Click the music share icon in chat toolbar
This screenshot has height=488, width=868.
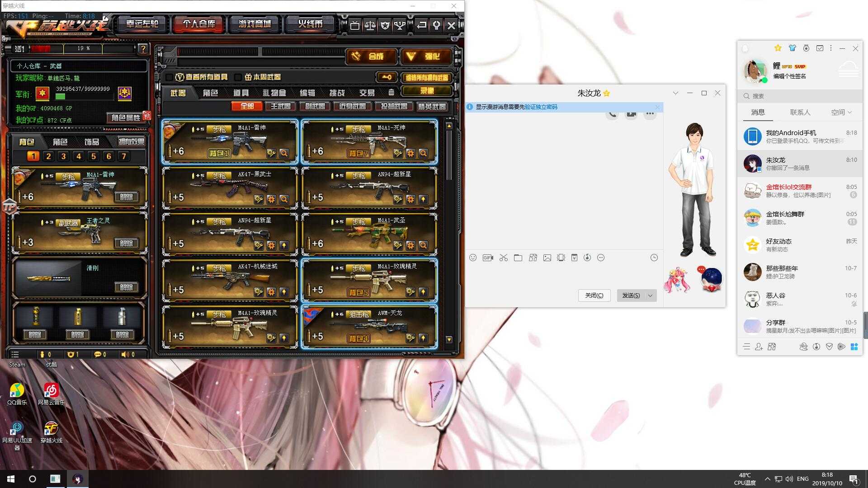[587, 258]
